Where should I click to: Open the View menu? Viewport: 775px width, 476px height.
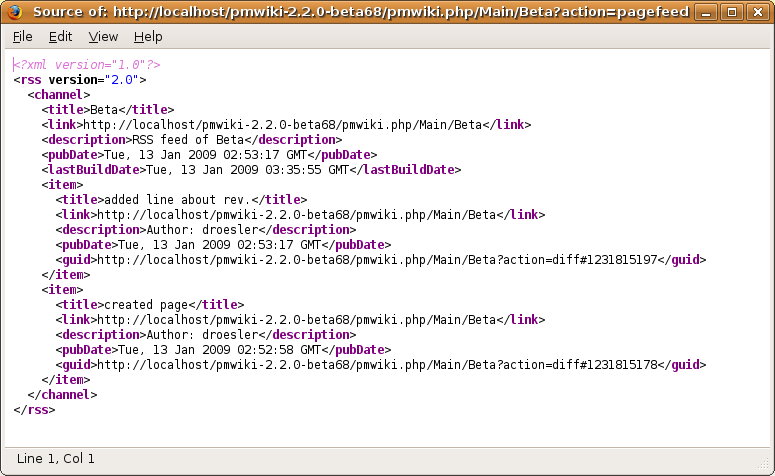tap(103, 37)
